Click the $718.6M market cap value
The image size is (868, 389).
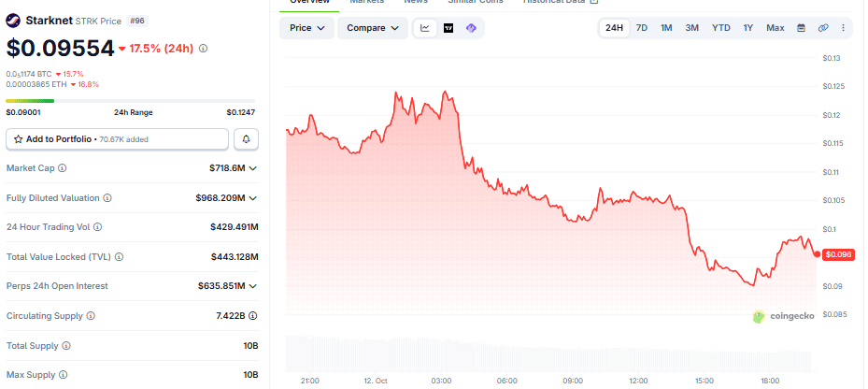pos(227,168)
